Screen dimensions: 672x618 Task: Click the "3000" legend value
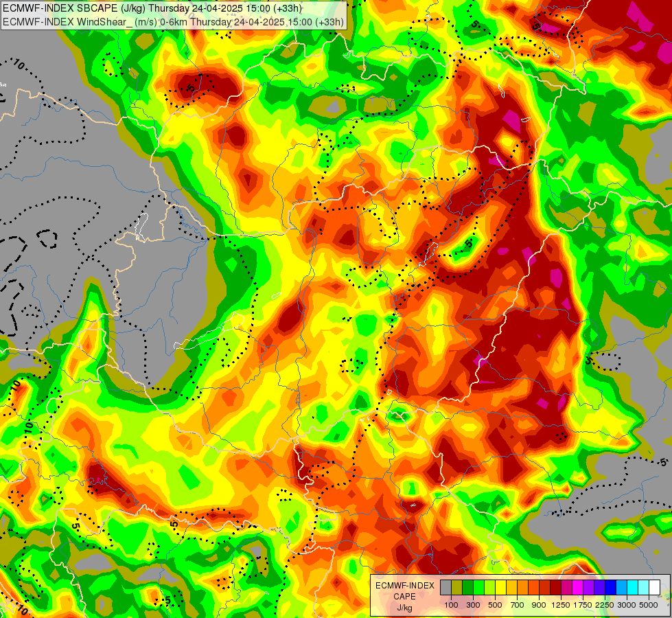coord(627,605)
